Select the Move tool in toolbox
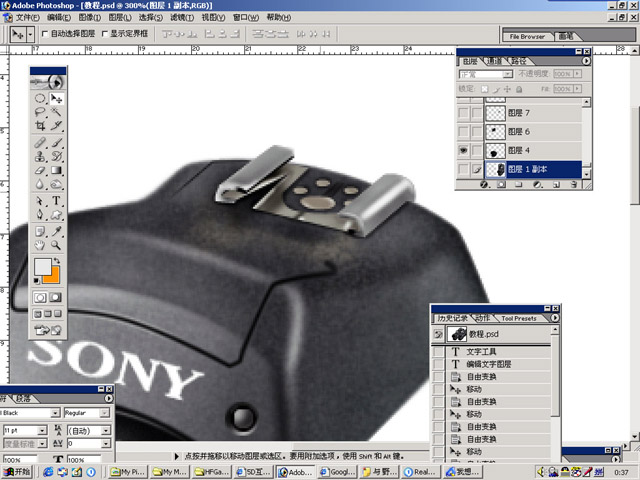Viewport: 640px width, 480px height. point(56,98)
